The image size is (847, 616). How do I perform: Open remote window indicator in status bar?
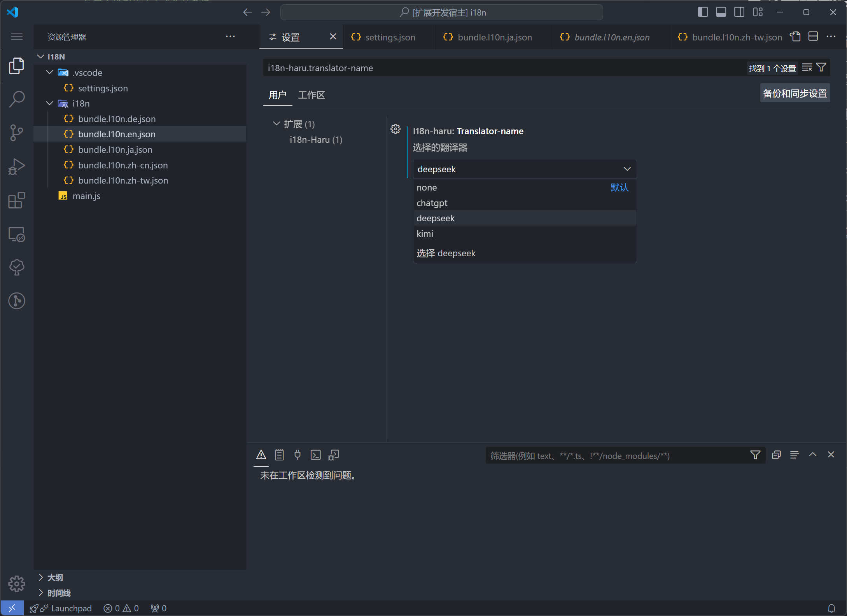12,608
